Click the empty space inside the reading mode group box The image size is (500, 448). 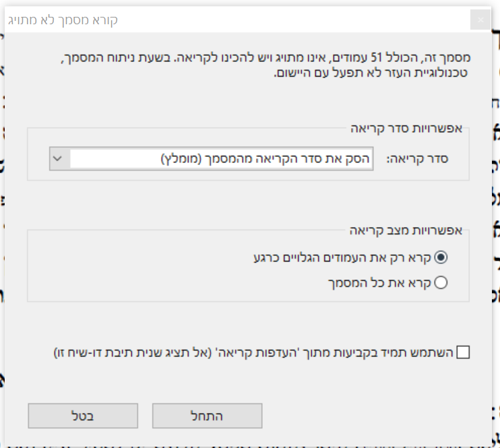(x=135, y=269)
